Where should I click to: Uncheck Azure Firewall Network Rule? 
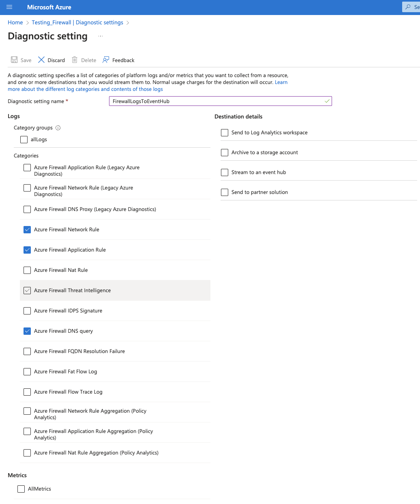point(27,230)
